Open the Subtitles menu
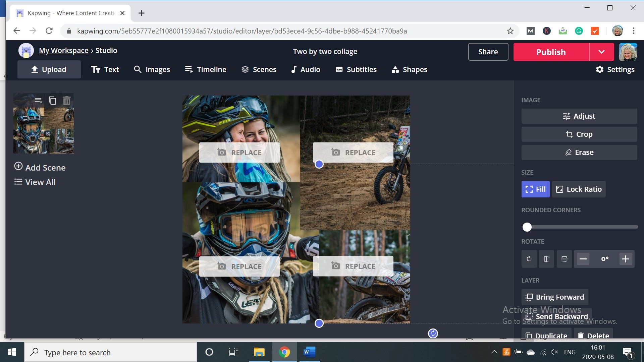644x362 pixels. (356, 69)
